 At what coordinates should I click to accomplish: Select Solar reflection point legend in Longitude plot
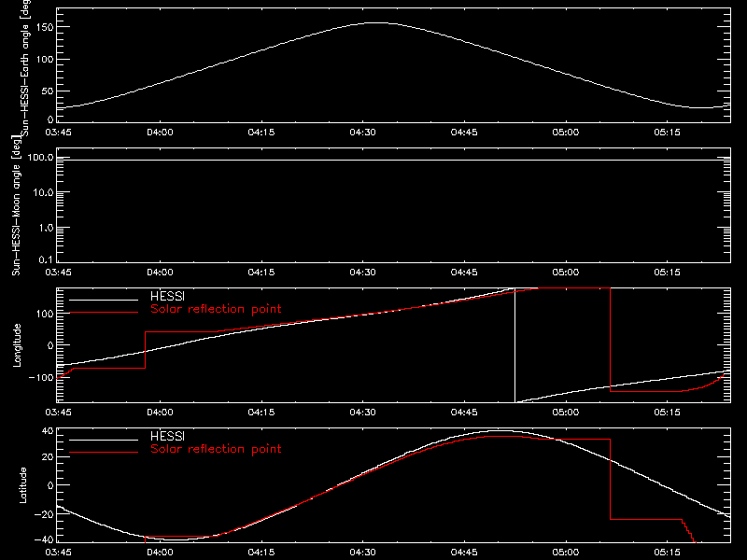216,309
